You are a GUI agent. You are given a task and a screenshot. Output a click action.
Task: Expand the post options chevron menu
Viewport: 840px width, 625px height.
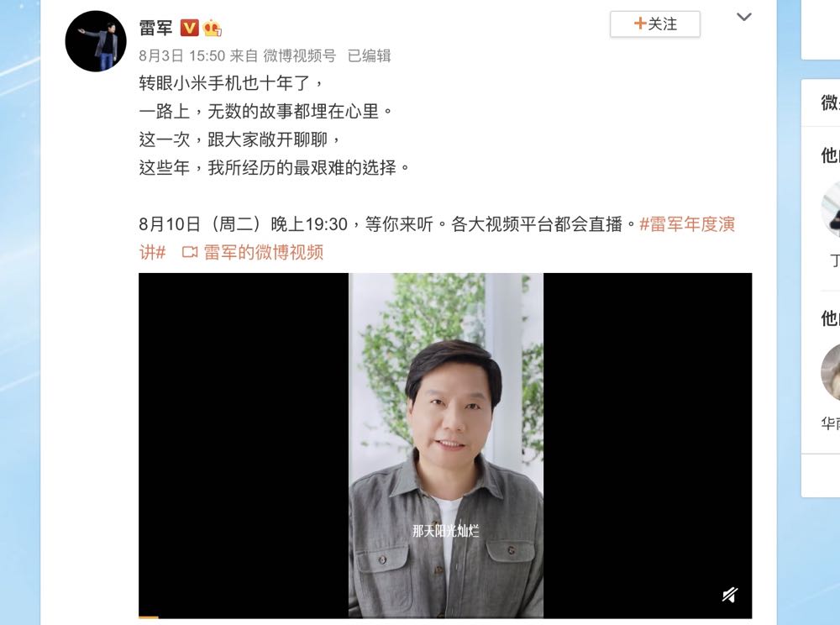pos(743,17)
